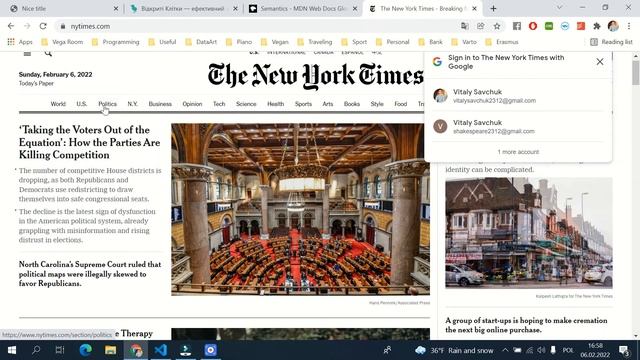Image resolution: width=640 pixels, height=360 pixels.
Task: Read 'Taking the Voters Out of the Equation' article
Action: [89, 142]
